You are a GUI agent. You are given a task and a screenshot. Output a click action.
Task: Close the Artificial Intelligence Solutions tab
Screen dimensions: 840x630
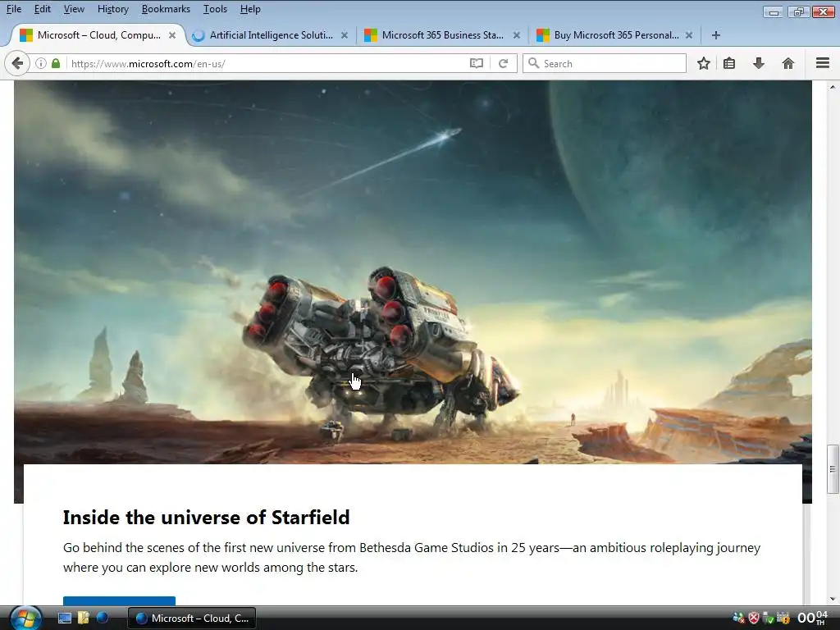[x=345, y=35]
